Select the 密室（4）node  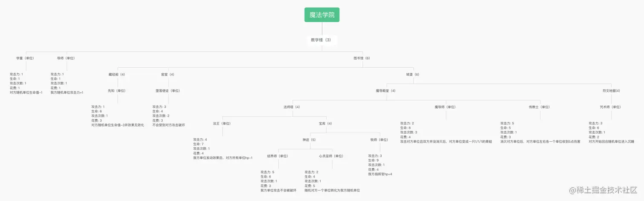coord(168,75)
